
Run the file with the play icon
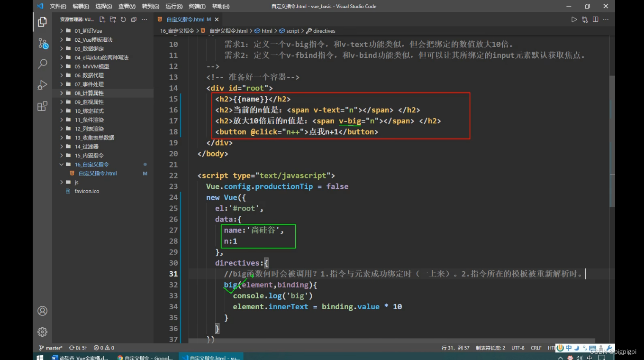tap(574, 19)
